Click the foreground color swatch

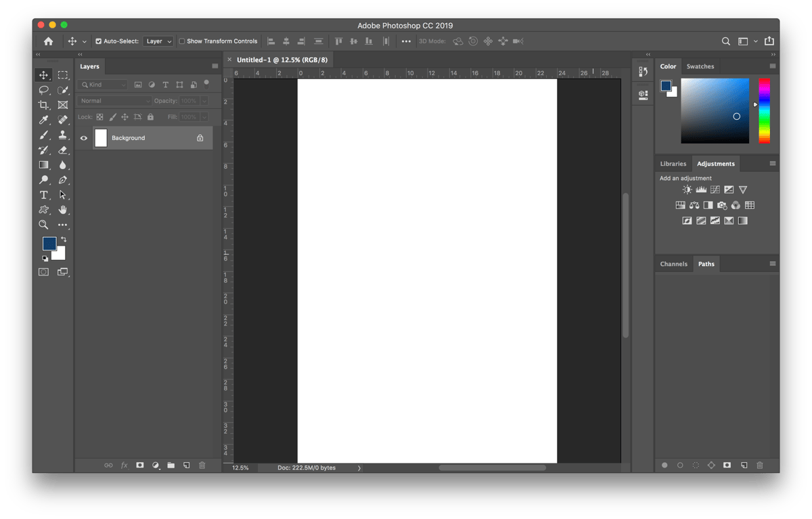click(x=49, y=244)
